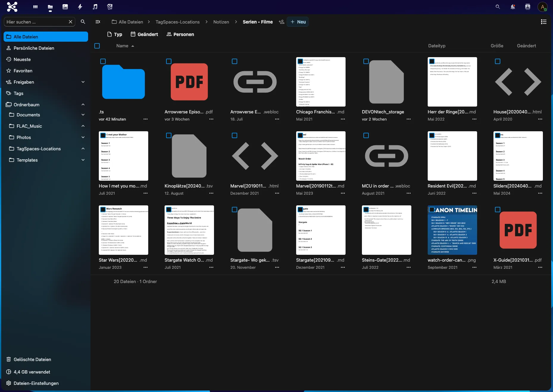Screen dimensions: 553x392
Task: Open Dateien-Einstellungen at the bottom
Action: point(36,383)
